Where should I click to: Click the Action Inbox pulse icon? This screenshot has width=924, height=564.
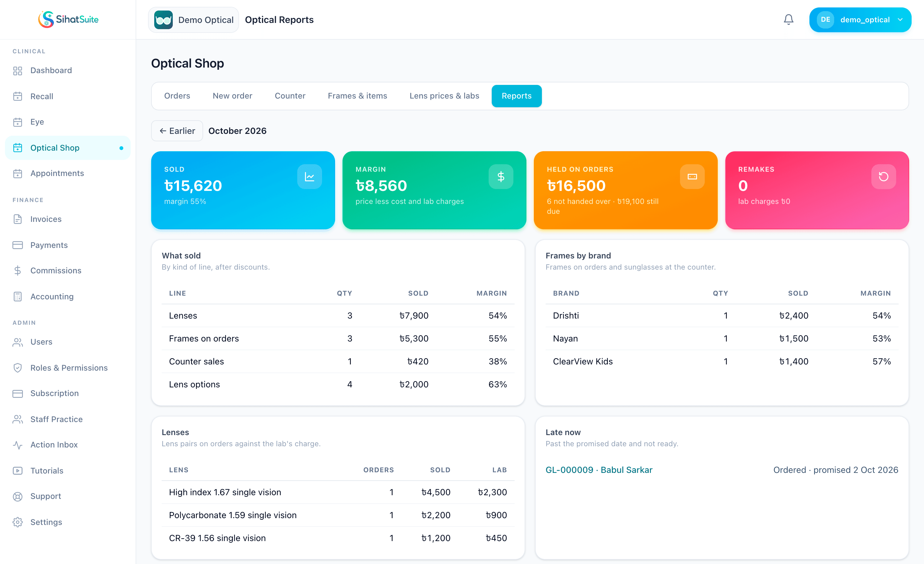pyautogui.click(x=18, y=445)
